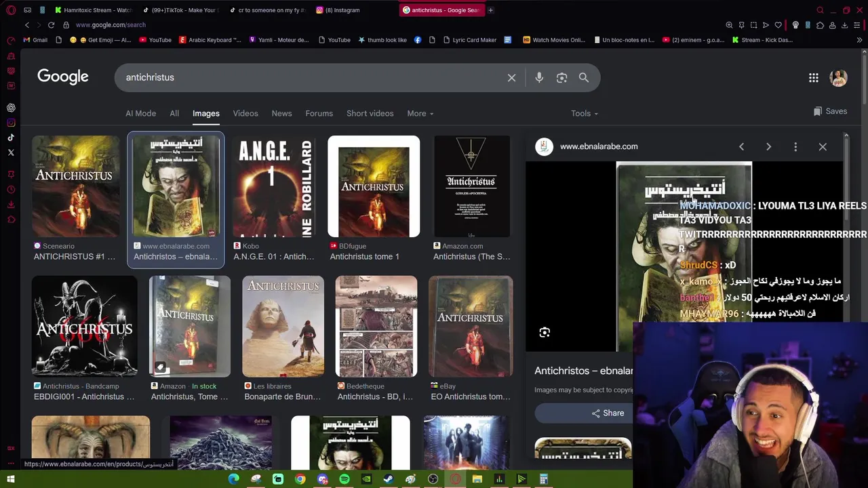Open ChatGPT in the Opera sidebar
Screen dimensions: 868x488
pos(11,108)
